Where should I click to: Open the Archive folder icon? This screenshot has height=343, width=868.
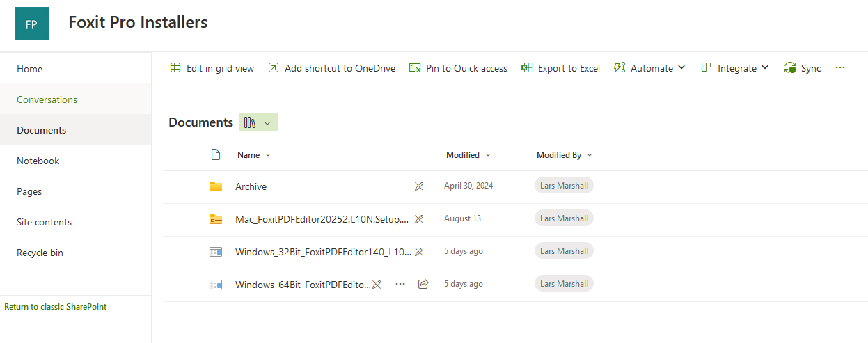click(216, 186)
